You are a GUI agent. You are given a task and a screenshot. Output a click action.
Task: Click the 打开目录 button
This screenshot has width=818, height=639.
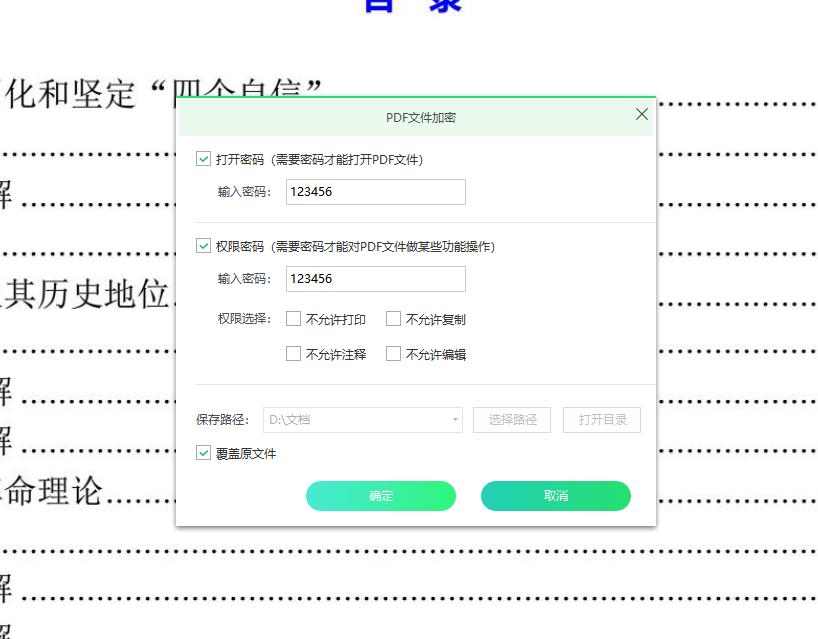(602, 420)
